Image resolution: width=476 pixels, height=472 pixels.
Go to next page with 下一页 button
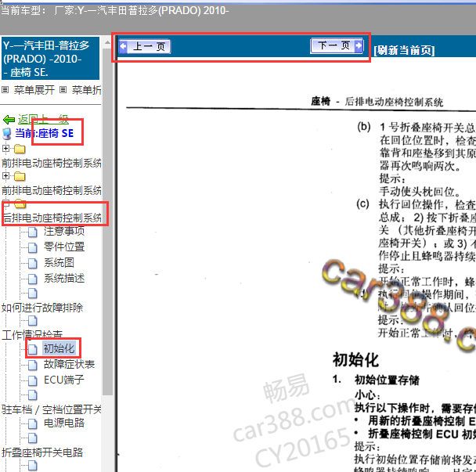337,46
